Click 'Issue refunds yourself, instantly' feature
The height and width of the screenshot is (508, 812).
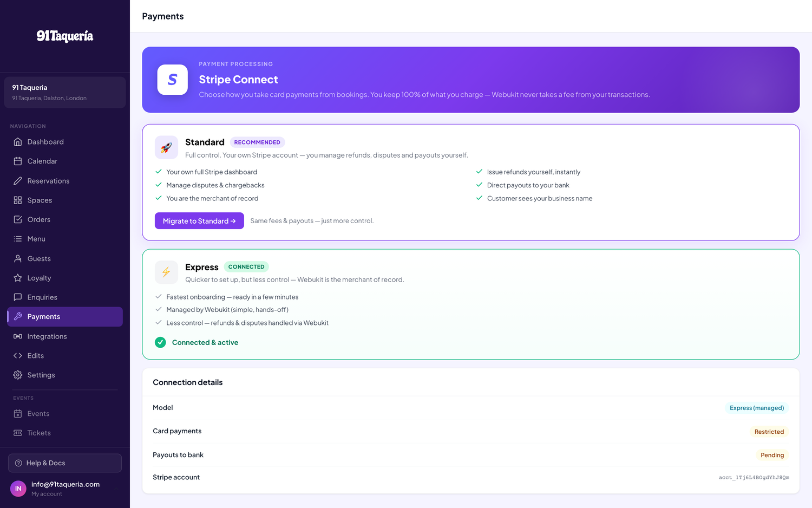pyautogui.click(x=534, y=172)
